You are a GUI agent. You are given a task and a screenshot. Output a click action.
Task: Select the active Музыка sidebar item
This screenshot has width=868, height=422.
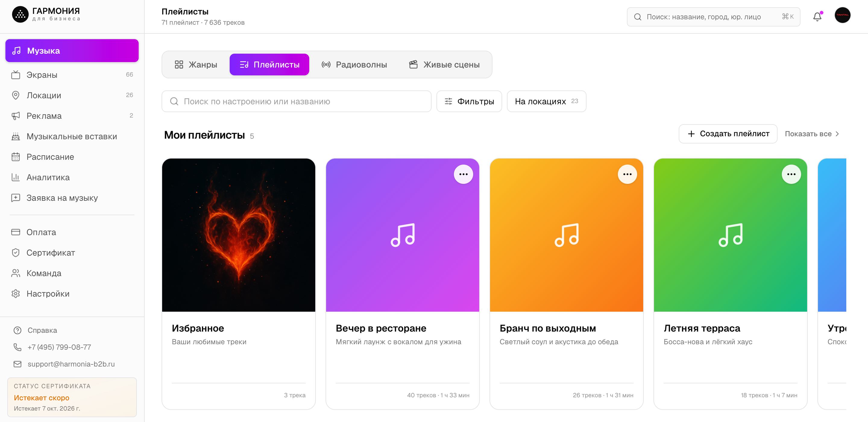point(72,51)
